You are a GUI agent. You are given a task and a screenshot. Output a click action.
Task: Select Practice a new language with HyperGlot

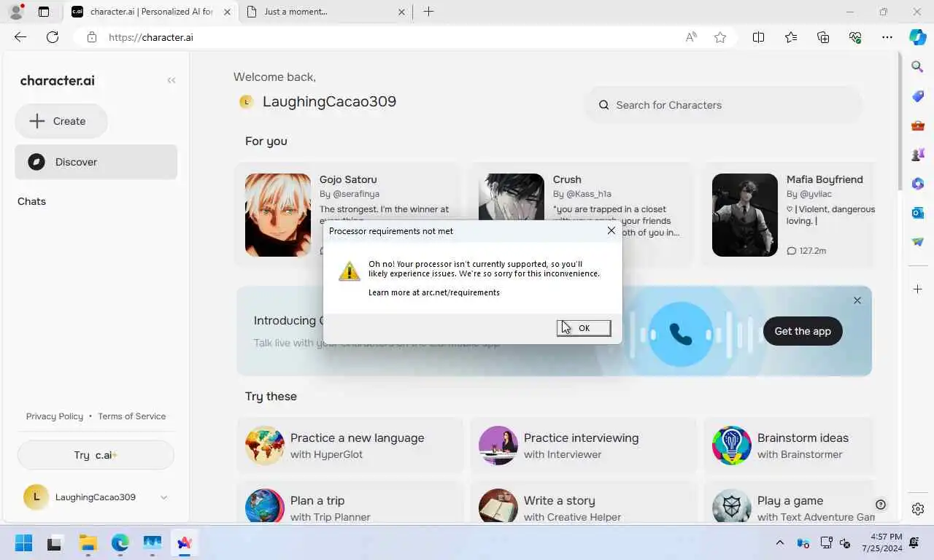350,446
